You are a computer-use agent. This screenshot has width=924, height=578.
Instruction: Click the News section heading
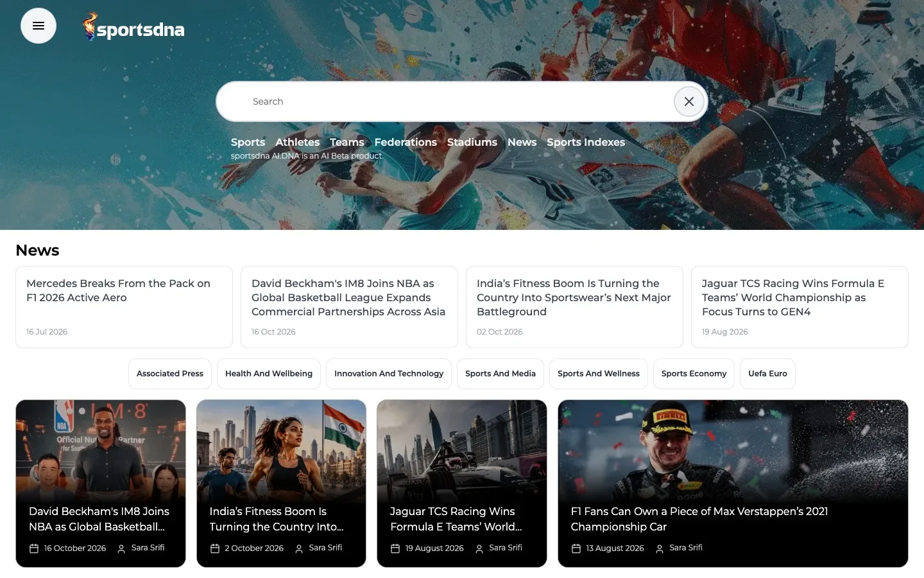[x=37, y=250]
